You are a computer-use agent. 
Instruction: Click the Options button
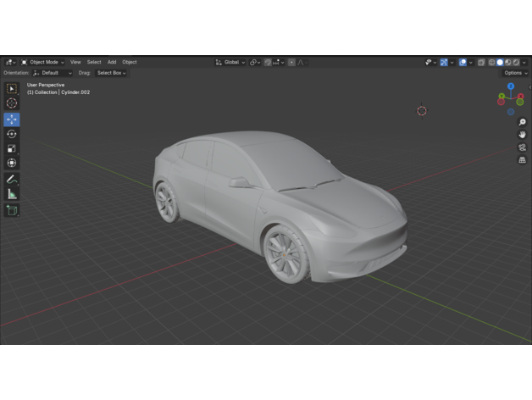tap(515, 73)
